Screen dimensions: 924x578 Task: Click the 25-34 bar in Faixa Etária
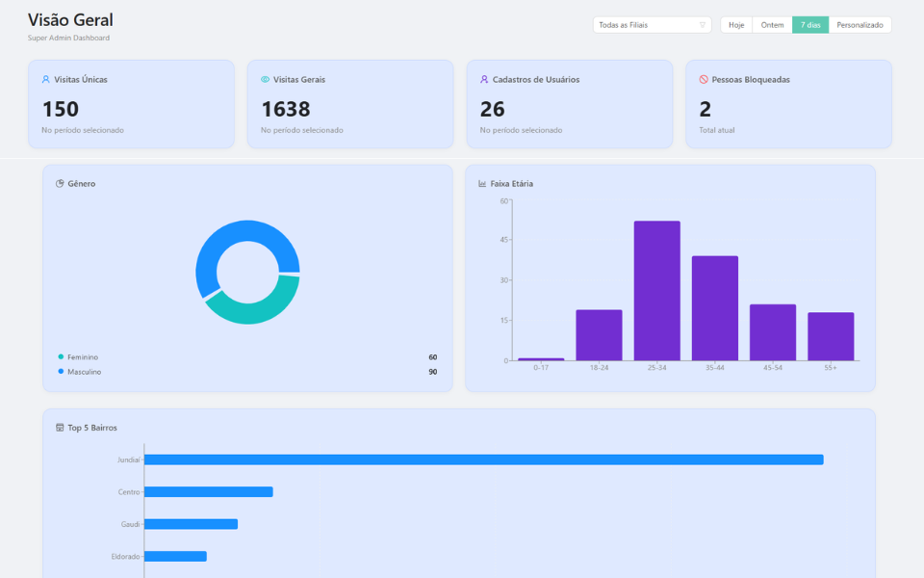tap(654, 289)
